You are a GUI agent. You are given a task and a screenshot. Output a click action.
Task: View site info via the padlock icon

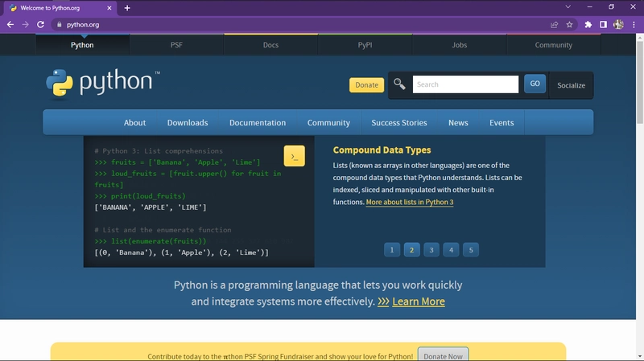tap(59, 25)
